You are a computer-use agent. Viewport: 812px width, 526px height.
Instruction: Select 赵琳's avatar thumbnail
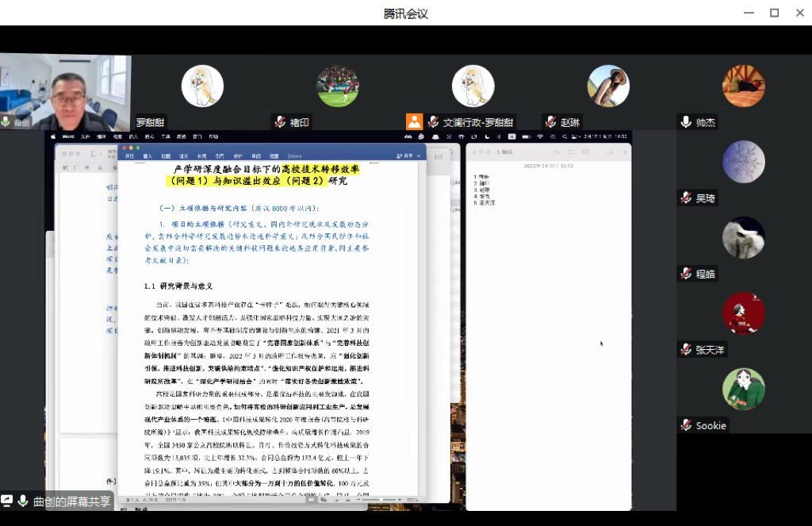(608, 86)
